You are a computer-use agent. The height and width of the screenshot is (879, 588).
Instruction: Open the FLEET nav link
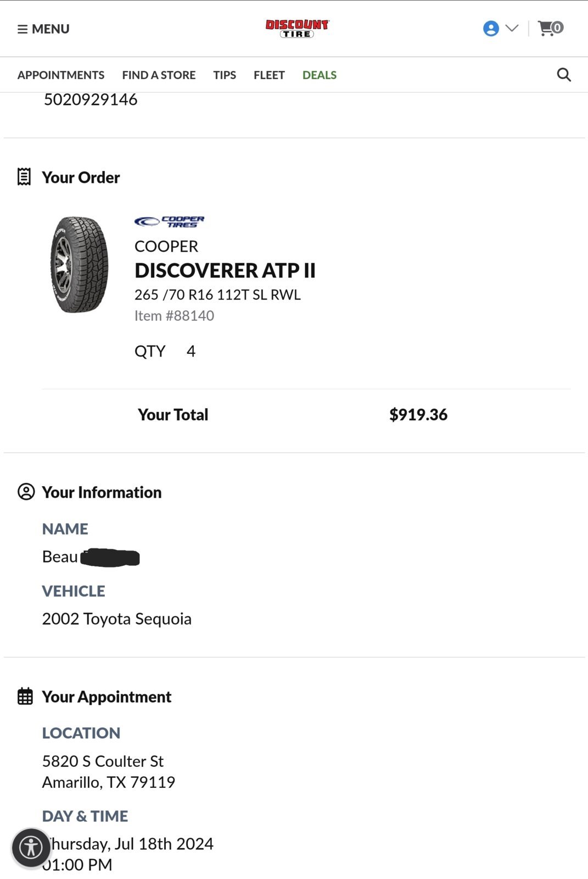[x=269, y=75]
